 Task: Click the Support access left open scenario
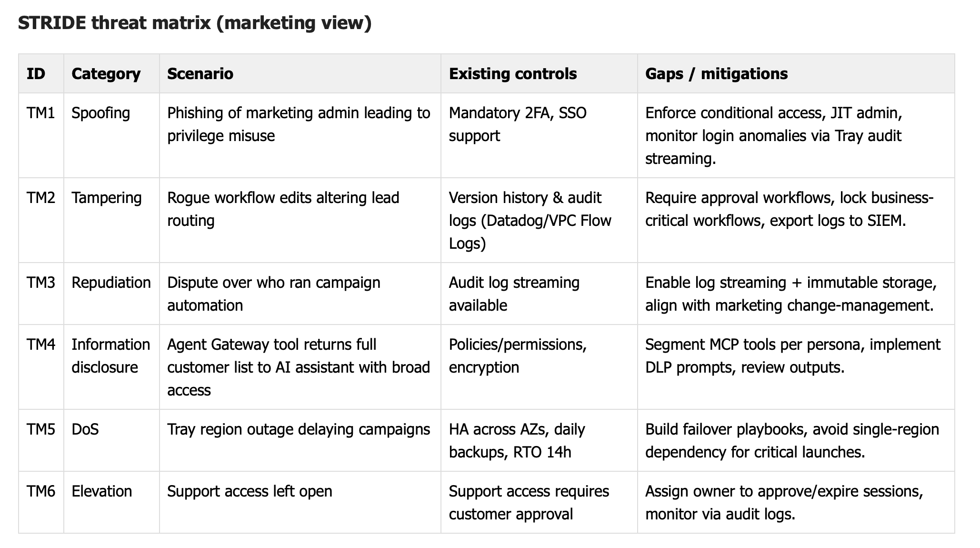pos(250,491)
